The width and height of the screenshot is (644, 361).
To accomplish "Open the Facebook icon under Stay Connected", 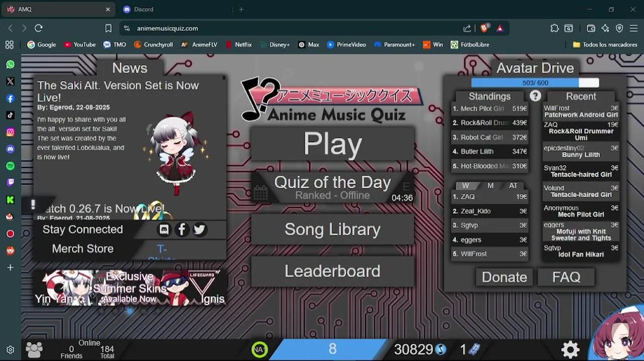I will [x=182, y=229].
